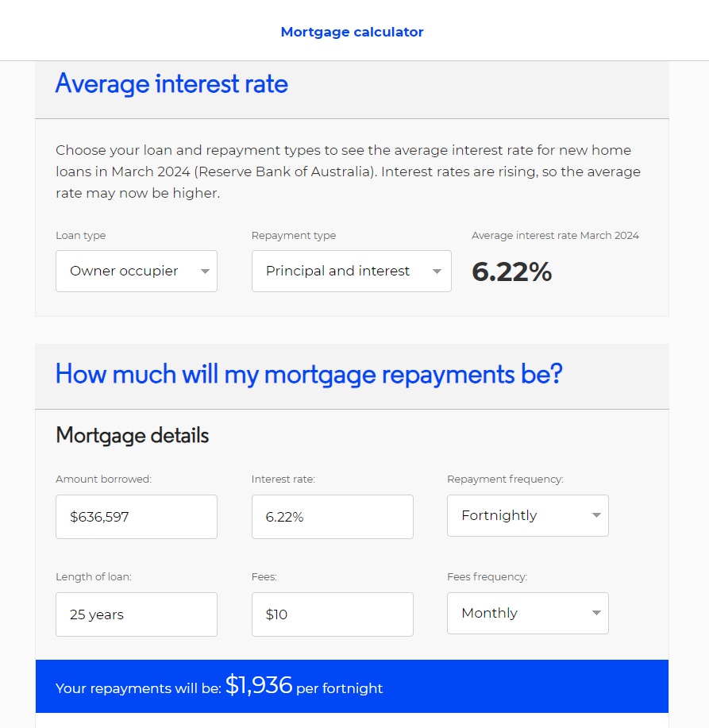Click the Fees frequency label
Viewport: 709px width, 728px height.
coord(487,576)
